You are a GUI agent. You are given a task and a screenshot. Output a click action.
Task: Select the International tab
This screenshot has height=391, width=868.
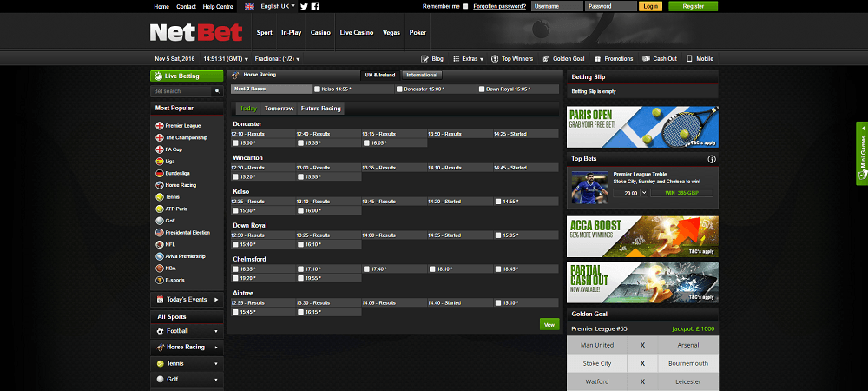tap(423, 75)
